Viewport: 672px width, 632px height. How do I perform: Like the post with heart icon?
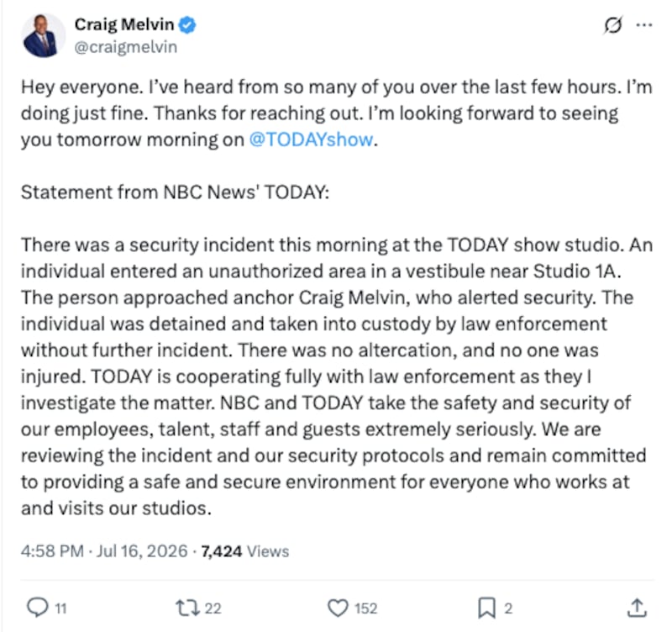[x=338, y=608]
